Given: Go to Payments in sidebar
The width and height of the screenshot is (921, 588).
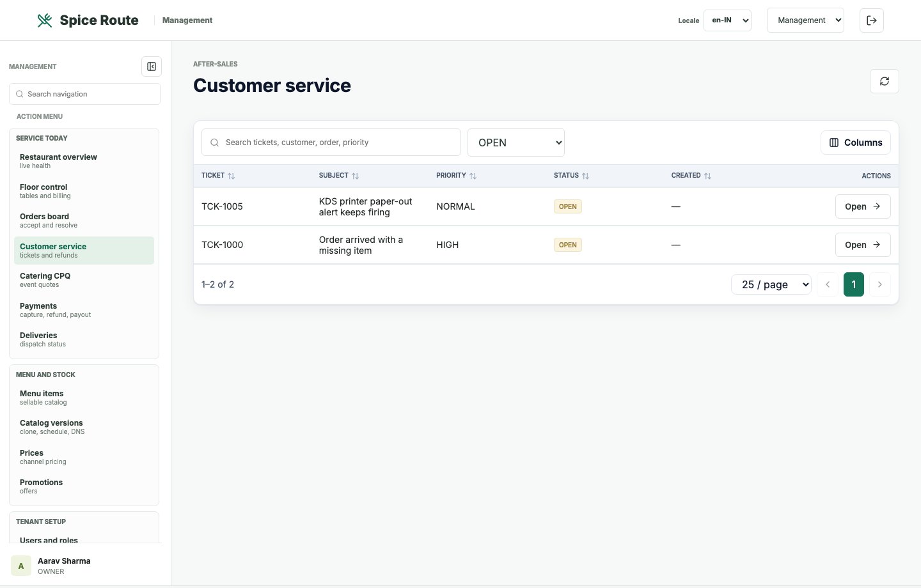Looking at the screenshot, I should pyautogui.click(x=84, y=310).
